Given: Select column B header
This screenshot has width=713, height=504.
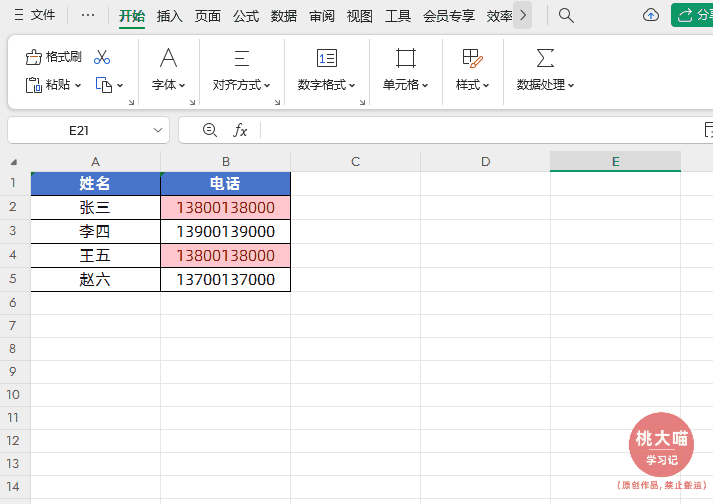Looking at the screenshot, I should (x=226, y=161).
